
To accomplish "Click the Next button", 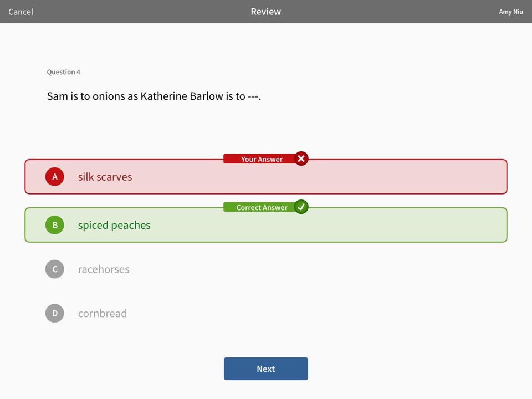I will tap(265, 369).
